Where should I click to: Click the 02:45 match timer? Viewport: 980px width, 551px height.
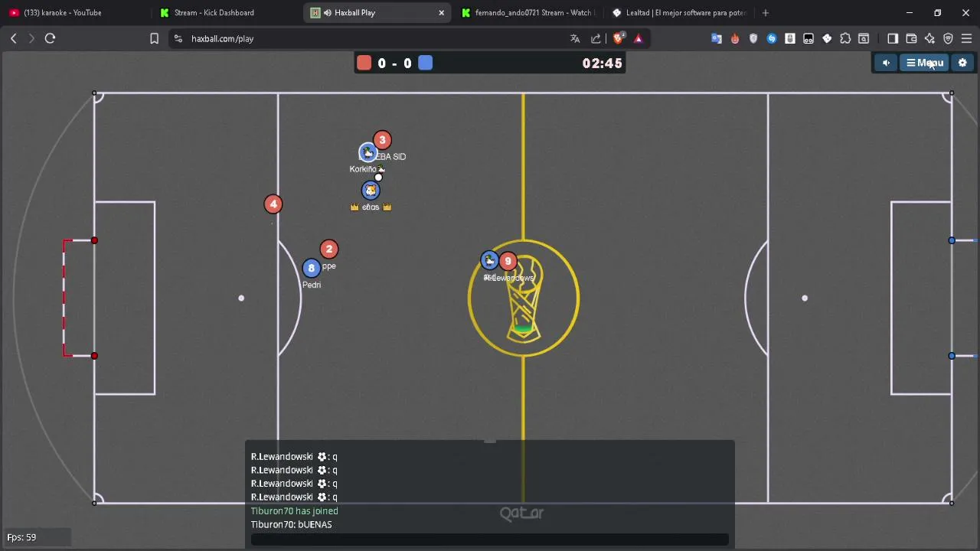pos(602,64)
